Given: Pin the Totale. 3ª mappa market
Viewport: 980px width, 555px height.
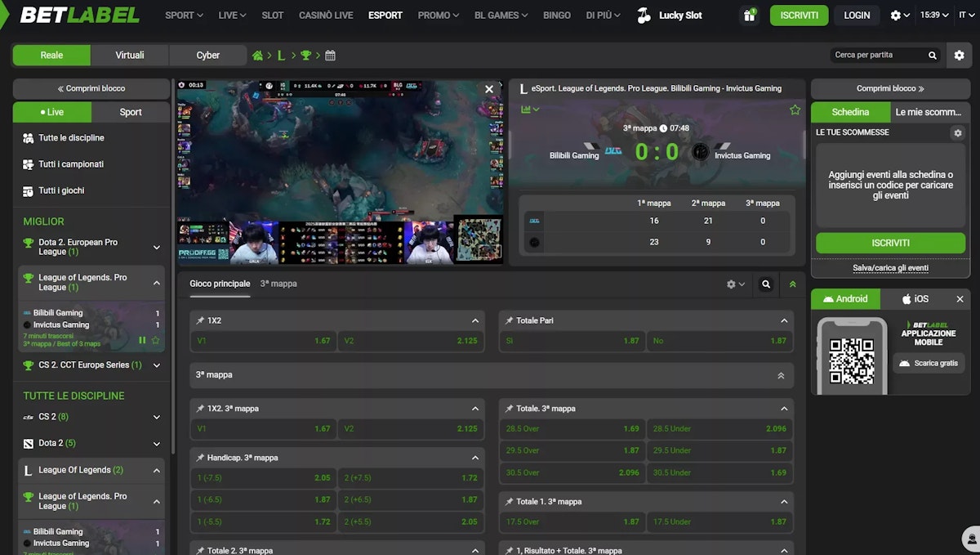Looking at the screenshot, I should 509,408.
